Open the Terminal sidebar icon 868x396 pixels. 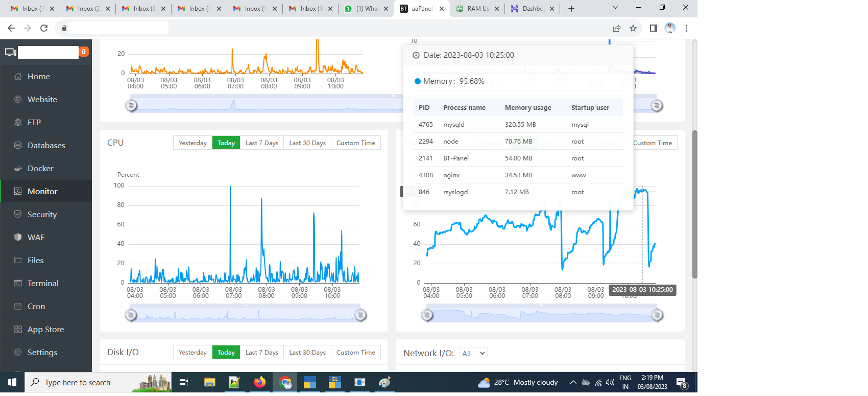pyautogui.click(x=18, y=284)
